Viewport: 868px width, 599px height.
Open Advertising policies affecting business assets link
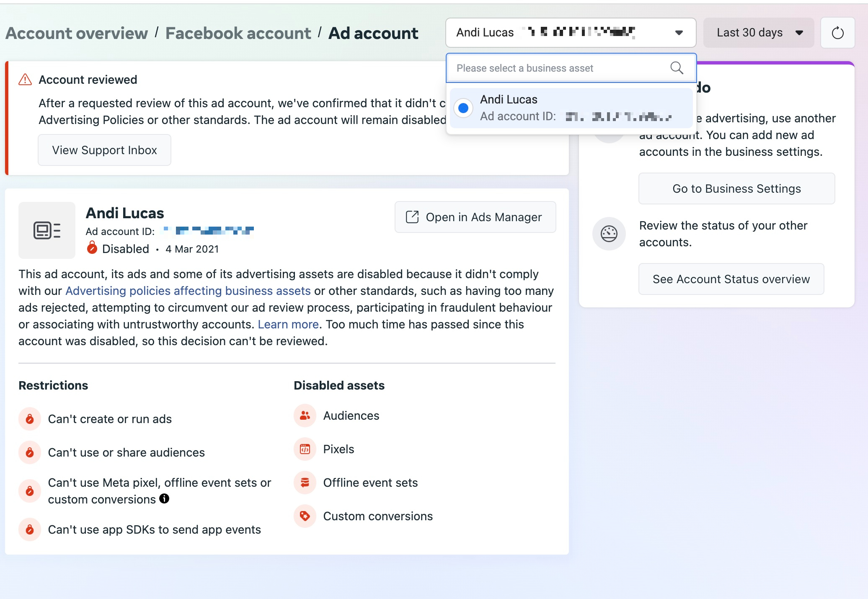[x=188, y=291]
